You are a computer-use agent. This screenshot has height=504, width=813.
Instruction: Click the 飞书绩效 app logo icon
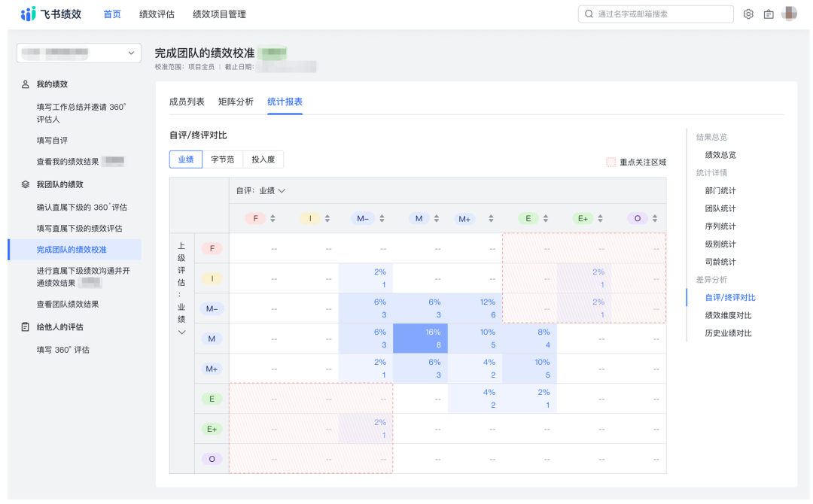[x=29, y=13]
